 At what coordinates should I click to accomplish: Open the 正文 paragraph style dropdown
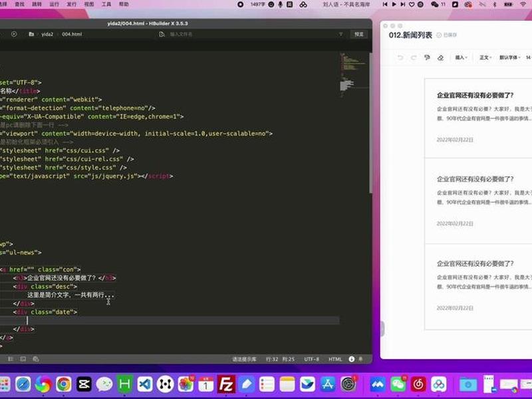(485, 57)
